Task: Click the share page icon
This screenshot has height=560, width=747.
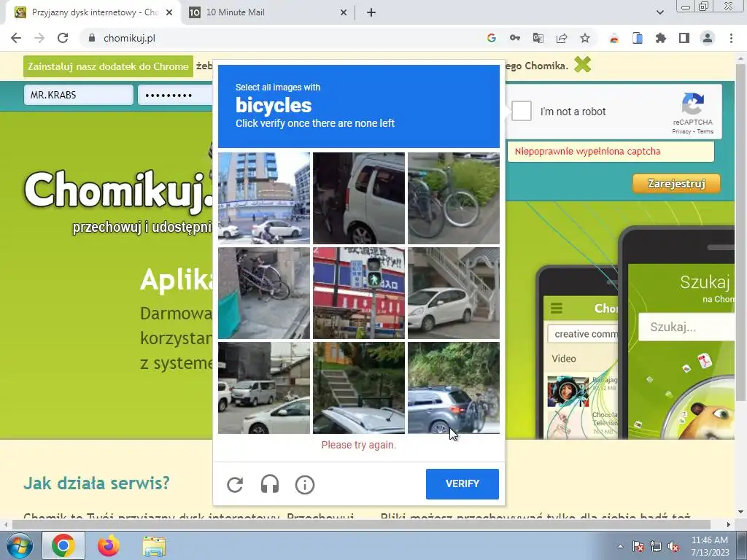Action: click(x=562, y=38)
